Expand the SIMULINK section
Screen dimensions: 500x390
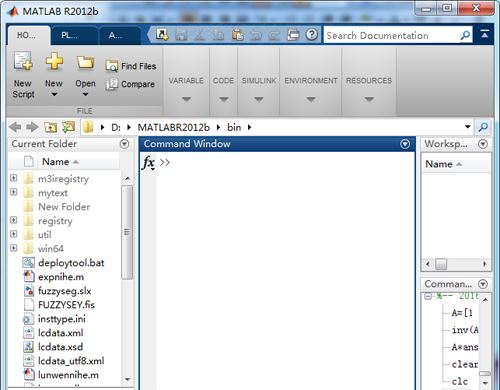pos(259,99)
